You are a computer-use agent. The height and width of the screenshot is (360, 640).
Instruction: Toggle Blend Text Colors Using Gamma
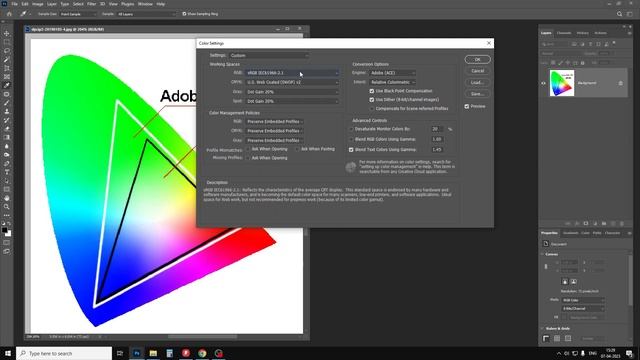351,150
